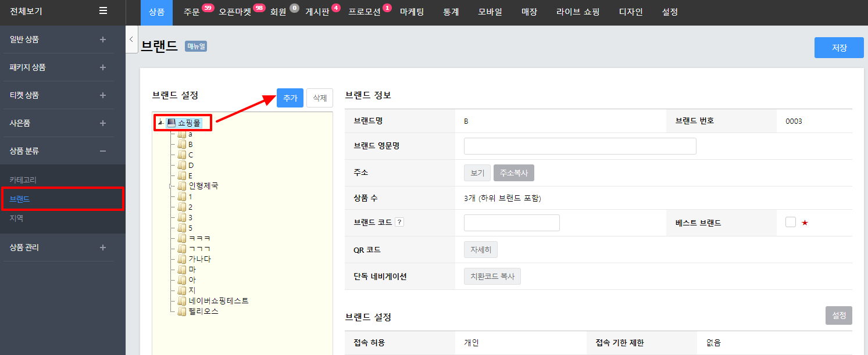868x355 pixels.
Task: Focus the 브랜드 코드 input field
Action: 512,223
